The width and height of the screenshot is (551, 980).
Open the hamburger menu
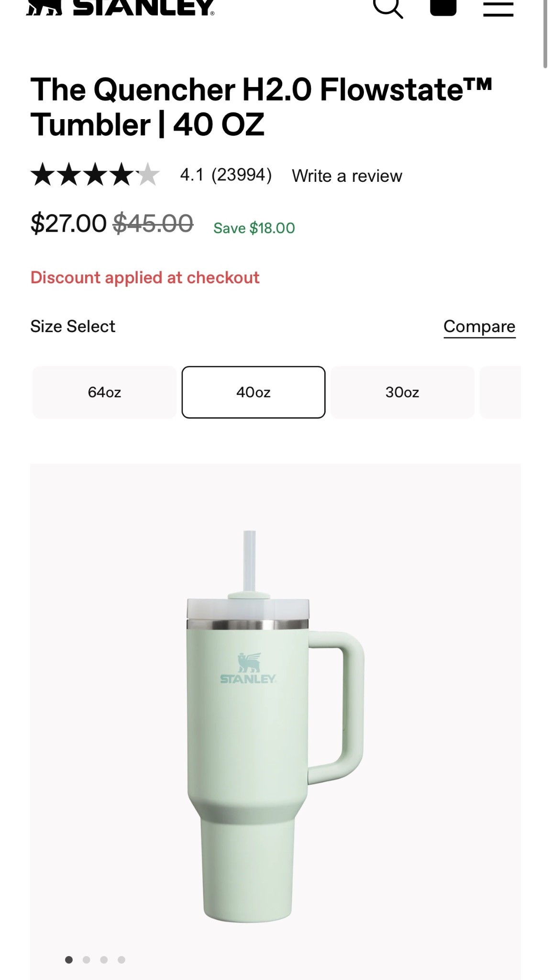coord(498,9)
